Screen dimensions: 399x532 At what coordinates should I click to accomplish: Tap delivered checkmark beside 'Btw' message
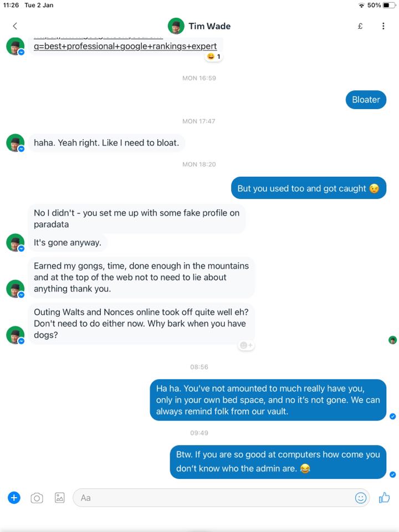392,474
